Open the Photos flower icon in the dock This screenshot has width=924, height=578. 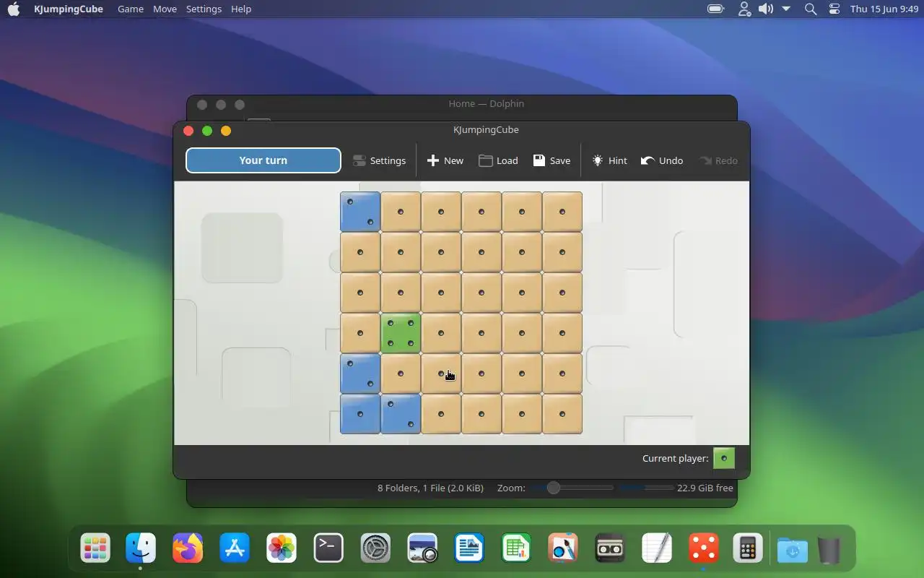pos(282,548)
